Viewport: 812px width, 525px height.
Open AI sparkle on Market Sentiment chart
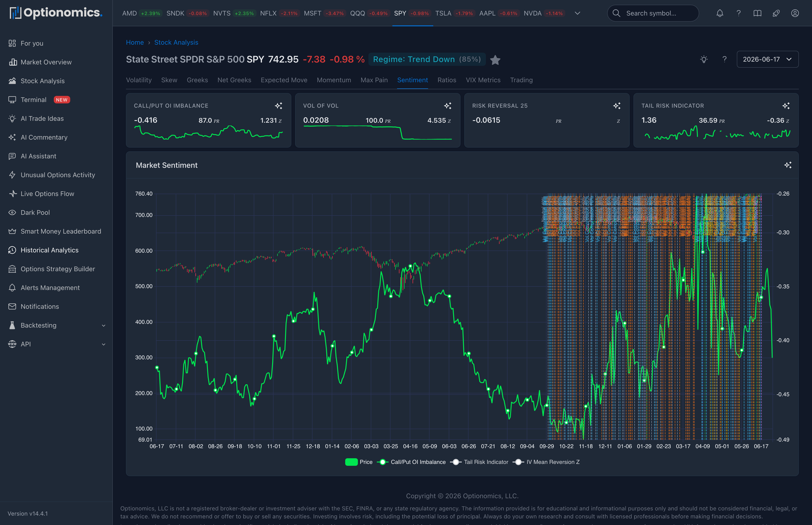pos(788,165)
